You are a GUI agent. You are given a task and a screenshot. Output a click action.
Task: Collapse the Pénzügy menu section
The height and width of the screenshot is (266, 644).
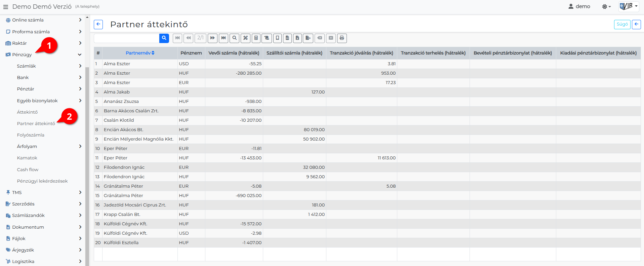[x=80, y=54]
